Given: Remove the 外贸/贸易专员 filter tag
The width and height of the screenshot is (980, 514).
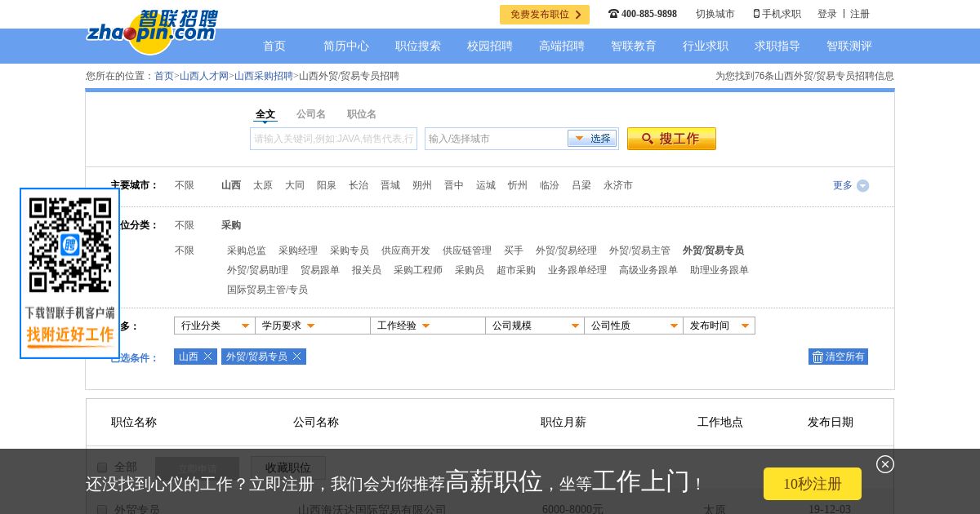Looking at the screenshot, I should point(296,357).
